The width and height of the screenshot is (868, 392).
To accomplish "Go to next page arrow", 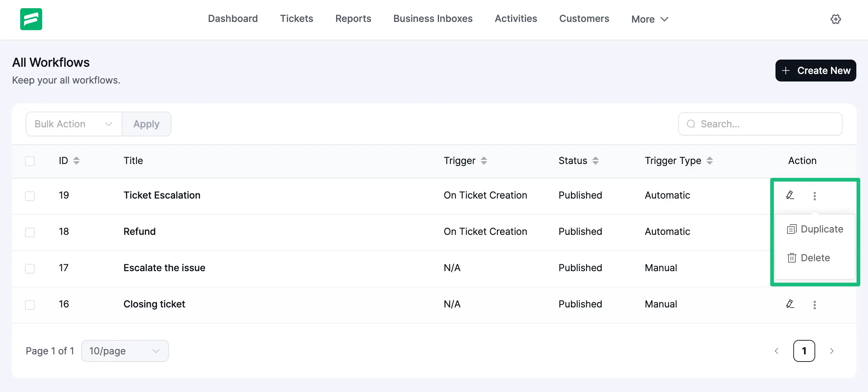I will [x=832, y=351].
